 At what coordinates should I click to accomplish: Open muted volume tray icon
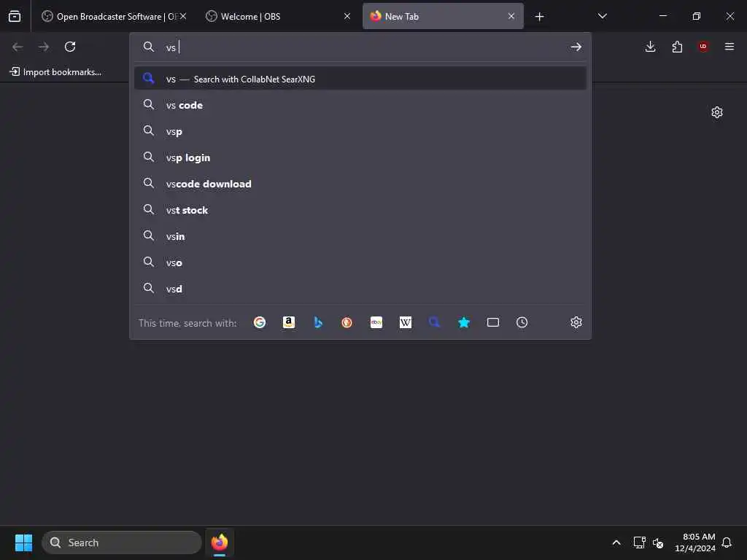658,542
